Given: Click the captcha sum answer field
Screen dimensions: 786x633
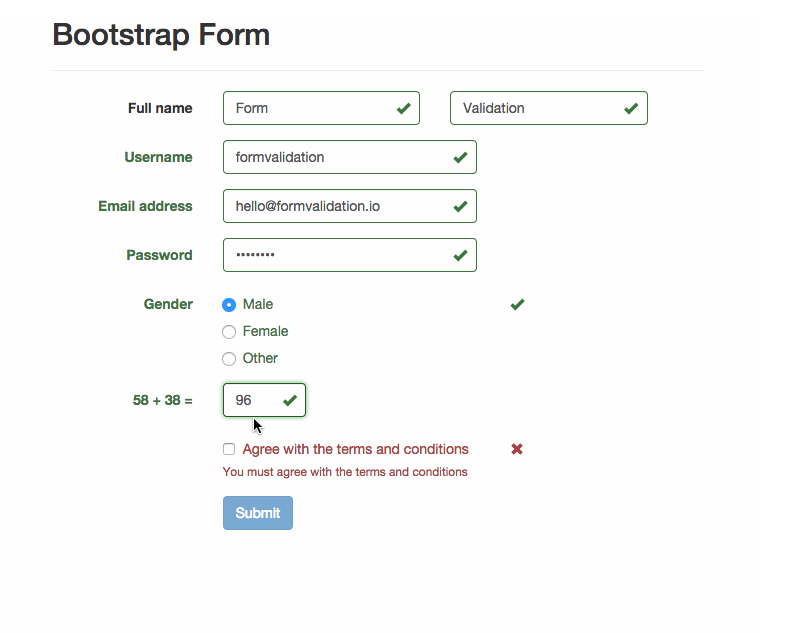Looking at the screenshot, I should 252,400.
